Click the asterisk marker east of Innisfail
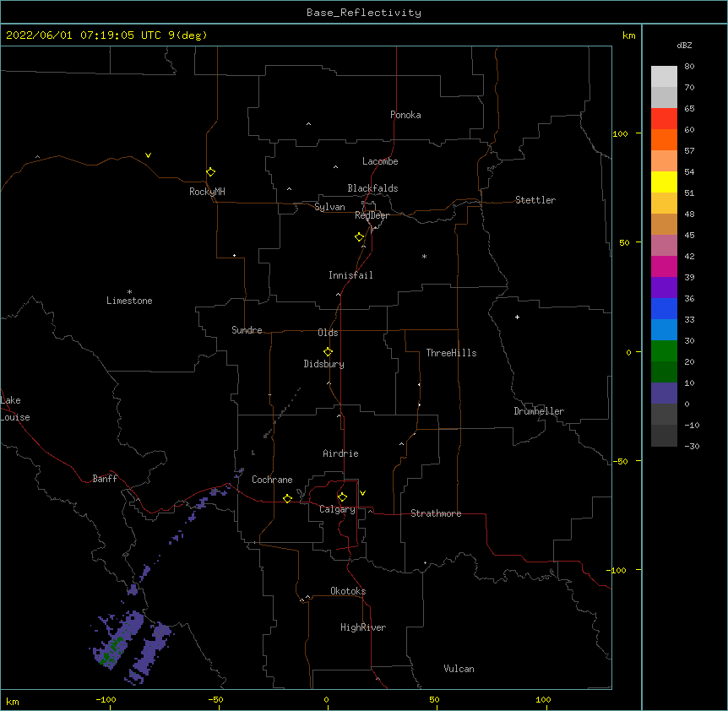This screenshot has width=728, height=711. tap(424, 256)
